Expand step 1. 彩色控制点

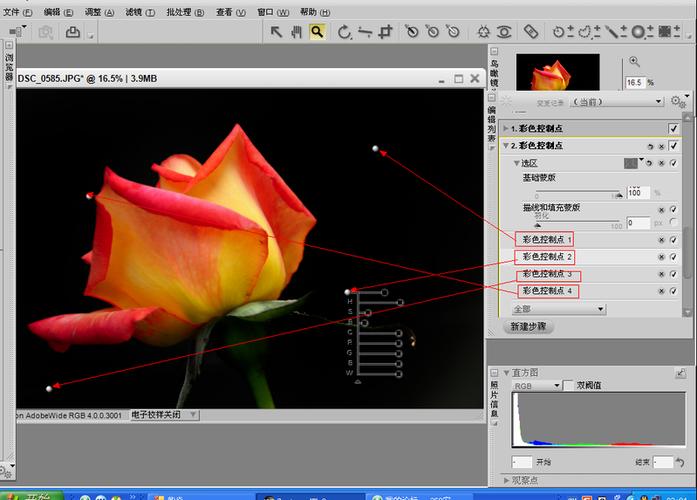(x=505, y=128)
